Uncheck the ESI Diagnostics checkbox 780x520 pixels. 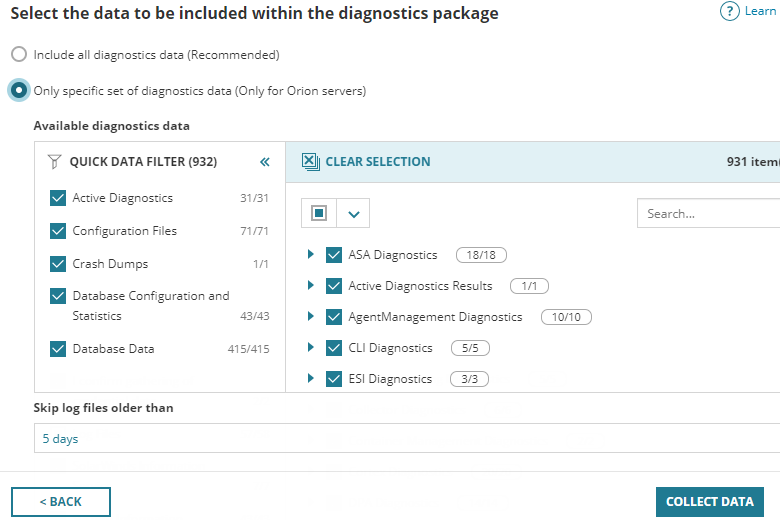point(334,379)
